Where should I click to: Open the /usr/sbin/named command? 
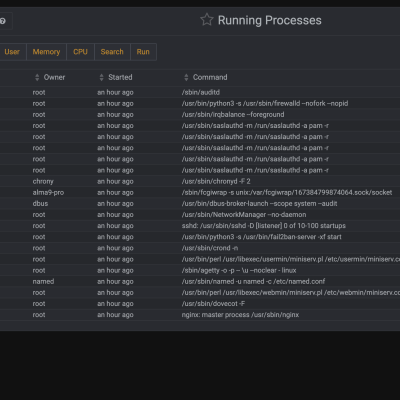(x=253, y=281)
